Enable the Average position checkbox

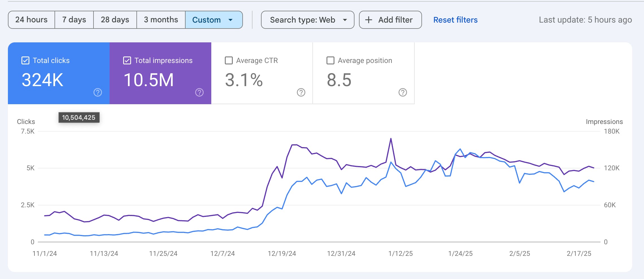330,60
